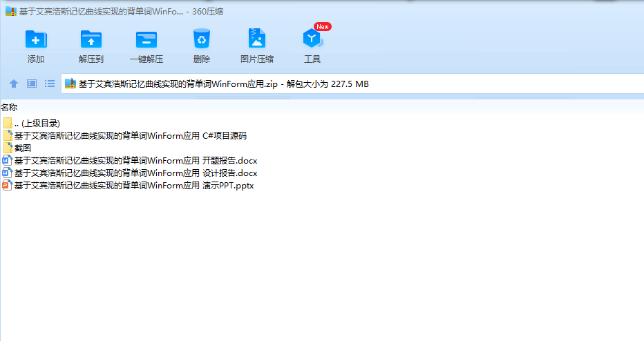Click the archive path field showing 解包大小为 227.5 MB
The image size is (644, 341).
[x=352, y=84]
